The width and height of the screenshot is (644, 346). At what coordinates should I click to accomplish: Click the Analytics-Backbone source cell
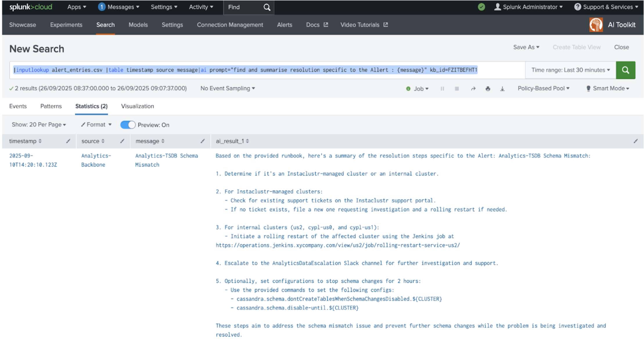point(96,160)
